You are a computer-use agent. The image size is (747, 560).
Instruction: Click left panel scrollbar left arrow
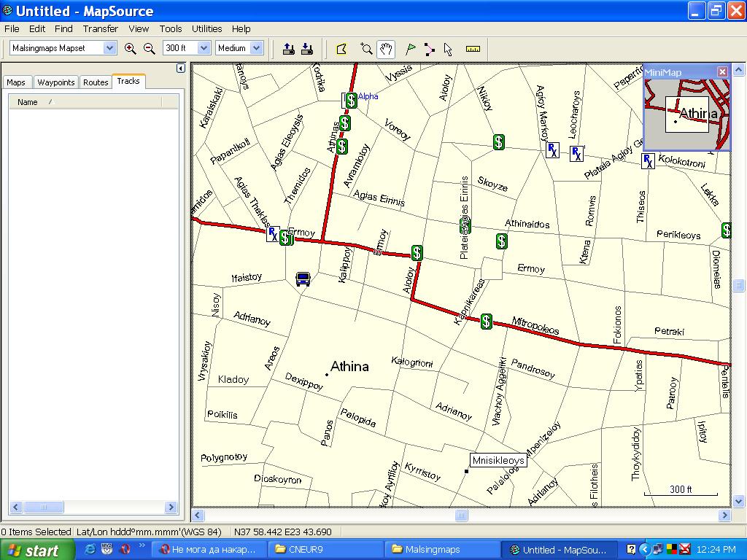16,507
